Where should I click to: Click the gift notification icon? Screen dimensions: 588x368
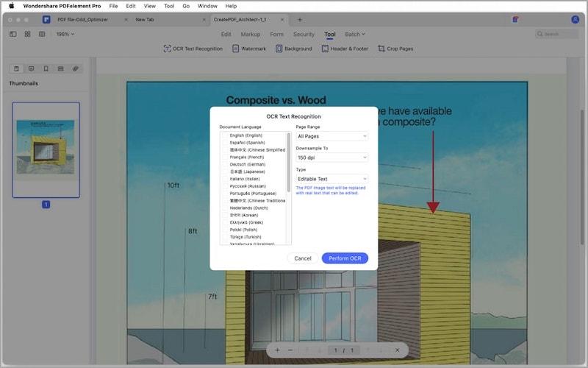(516, 20)
